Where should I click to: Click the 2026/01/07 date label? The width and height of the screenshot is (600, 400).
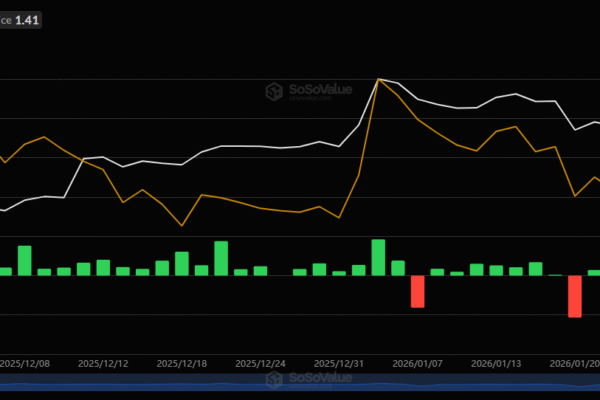418,365
